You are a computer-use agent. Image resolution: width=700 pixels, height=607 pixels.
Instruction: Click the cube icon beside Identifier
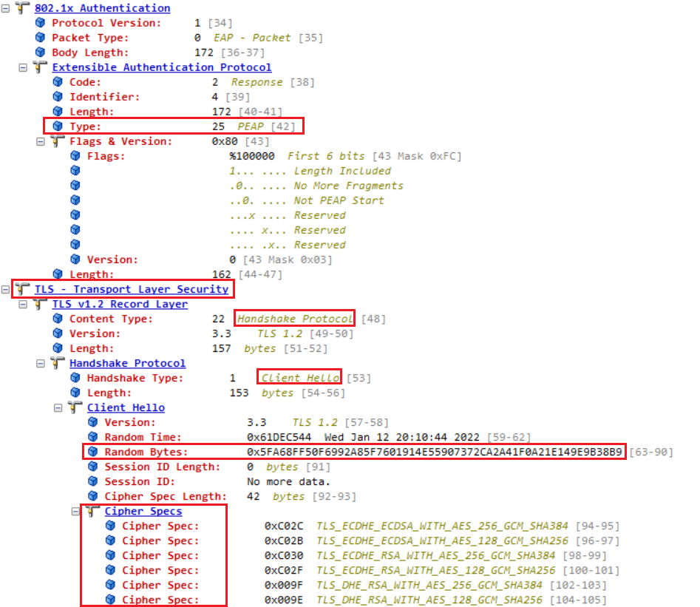click(58, 96)
